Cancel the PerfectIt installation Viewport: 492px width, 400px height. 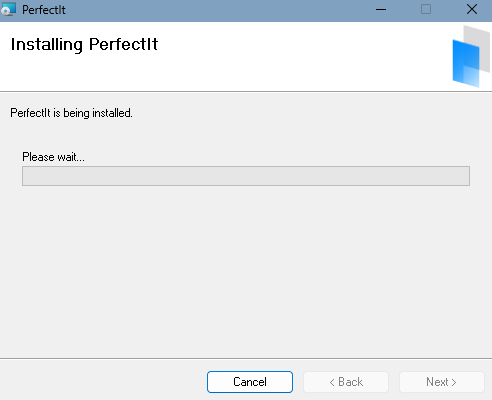point(250,382)
